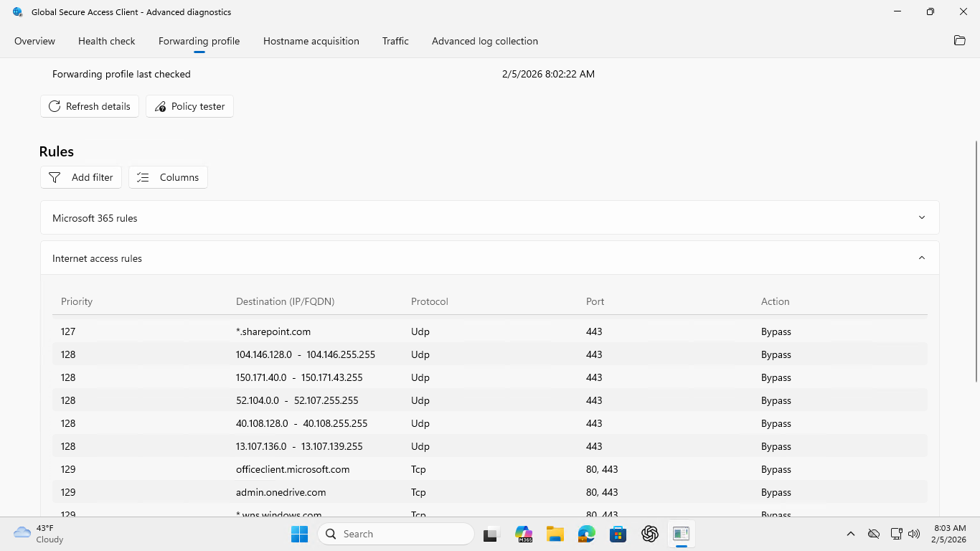This screenshot has width=980, height=551.
Task: Click the volume speaker tray icon
Action: pyautogui.click(x=914, y=534)
